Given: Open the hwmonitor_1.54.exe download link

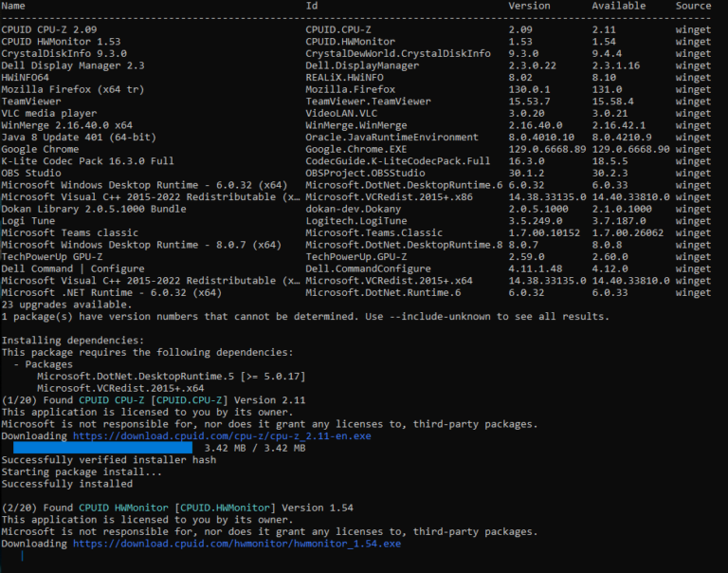Looking at the screenshot, I should pos(236,544).
